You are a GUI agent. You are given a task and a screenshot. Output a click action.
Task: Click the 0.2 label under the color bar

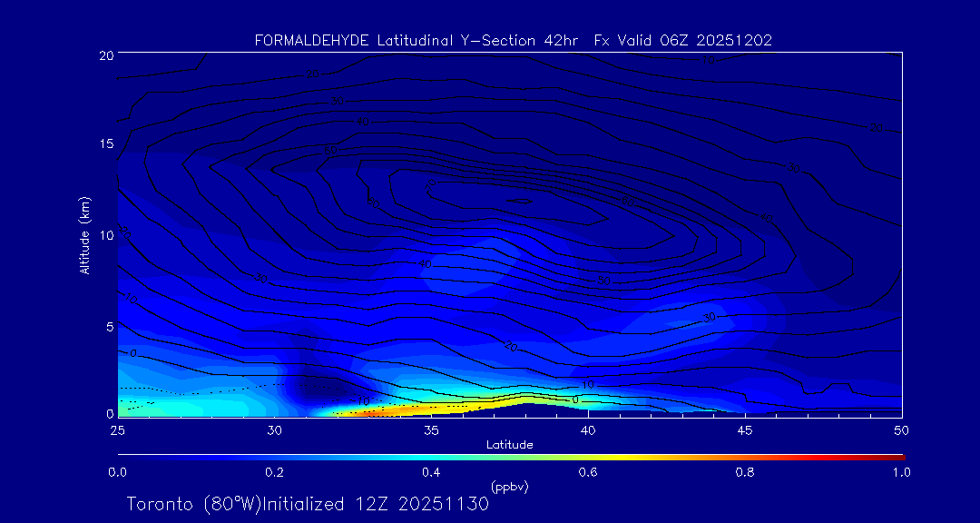(x=274, y=472)
